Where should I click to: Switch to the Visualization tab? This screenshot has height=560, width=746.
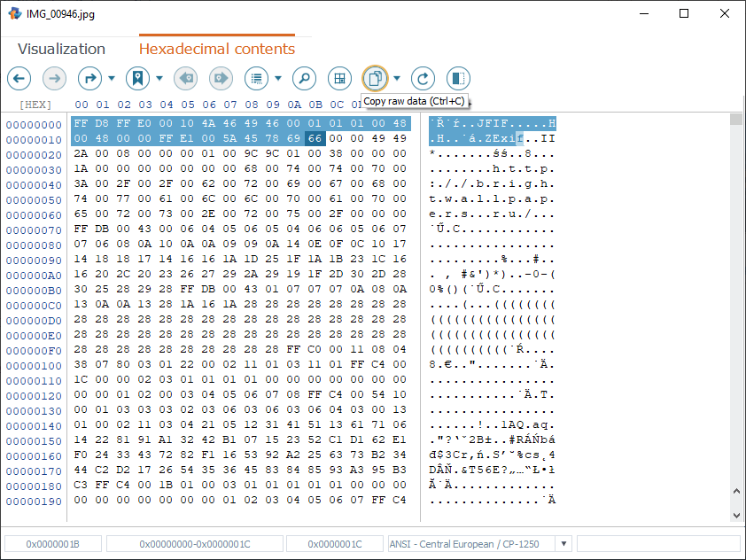[x=61, y=49]
